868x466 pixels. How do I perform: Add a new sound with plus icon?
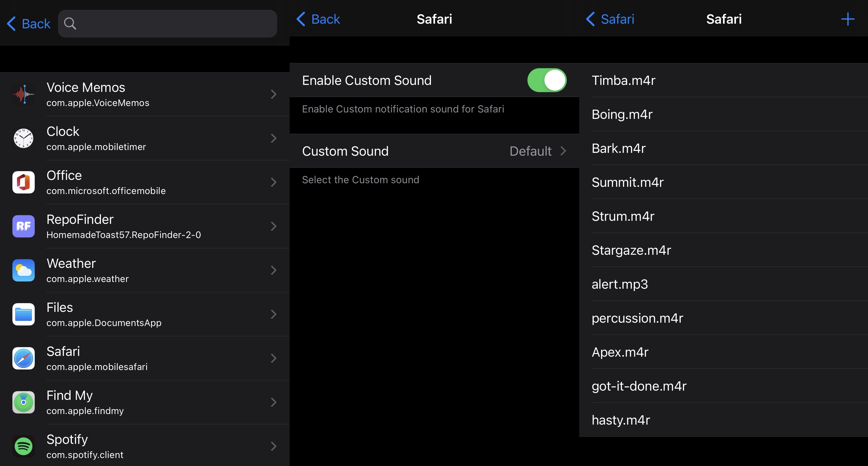click(847, 19)
